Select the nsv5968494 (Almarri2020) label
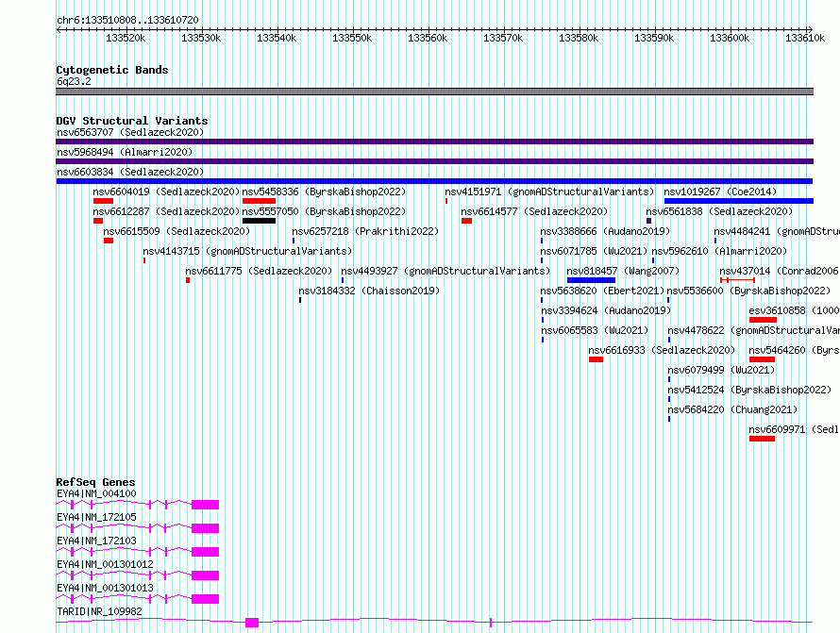 (125, 152)
